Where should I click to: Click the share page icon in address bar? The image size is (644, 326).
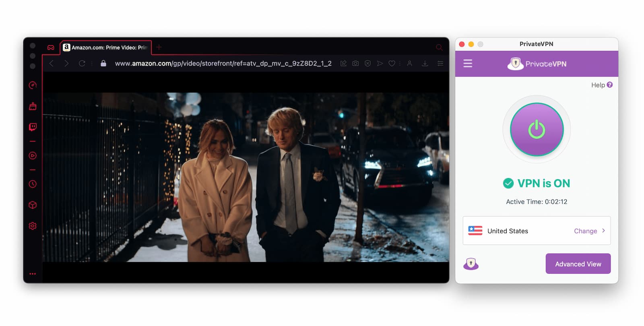point(343,64)
